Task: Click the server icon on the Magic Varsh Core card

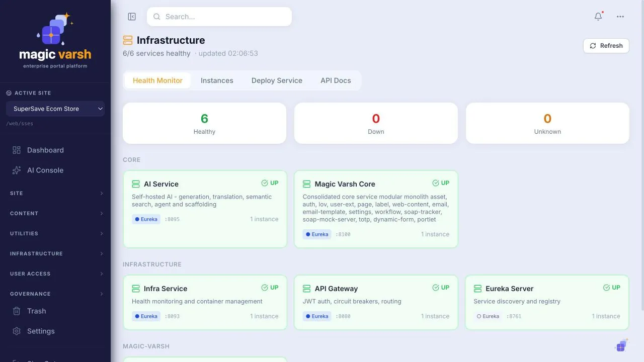Action: [x=306, y=184]
